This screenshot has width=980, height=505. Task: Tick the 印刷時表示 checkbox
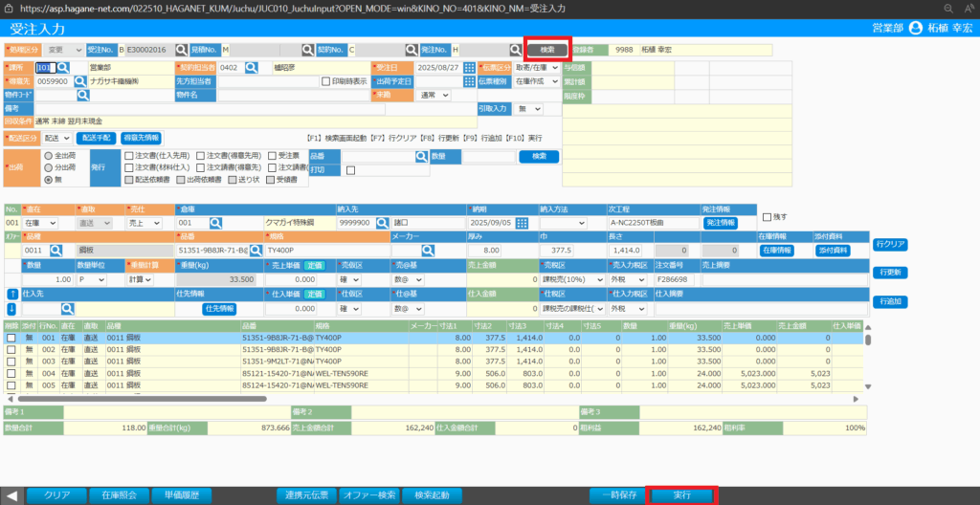(x=325, y=80)
